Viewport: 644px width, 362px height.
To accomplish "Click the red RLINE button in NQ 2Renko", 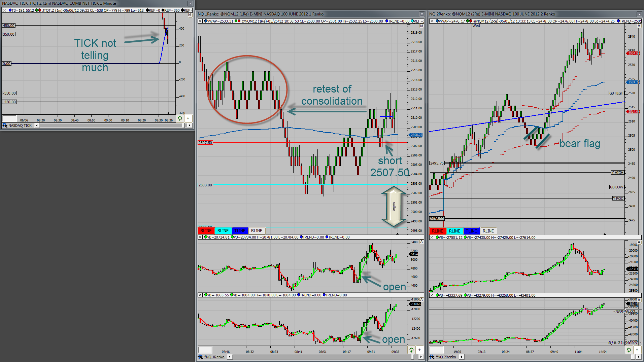I will 438,231.
